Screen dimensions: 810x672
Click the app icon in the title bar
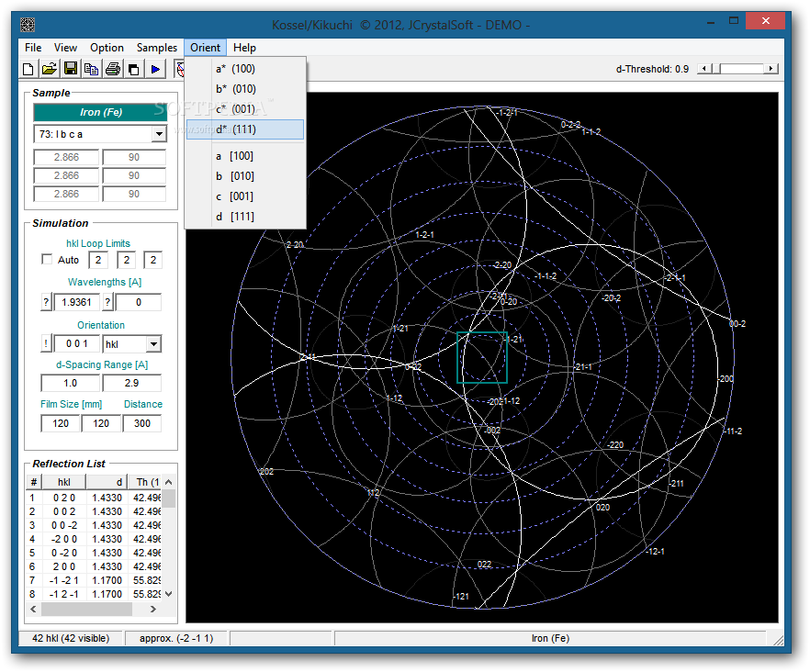tap(28, 25)
